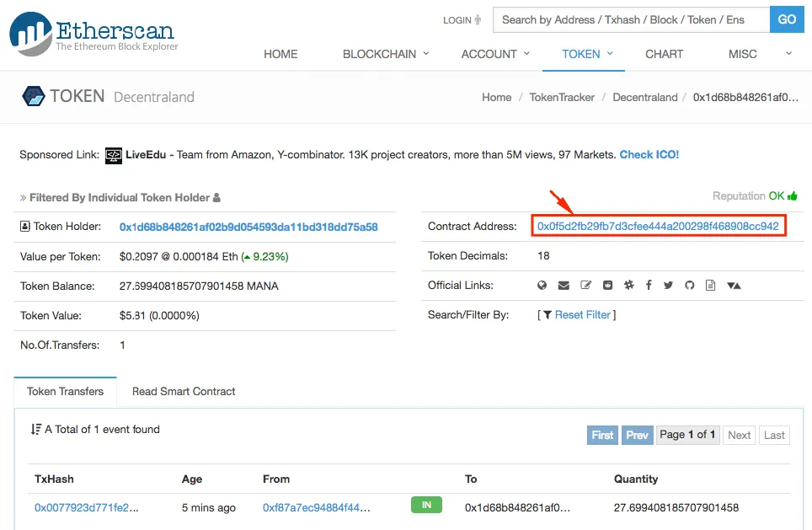This screenshot has height=530, width=812.
Task: Open the triangles icon at end of Official Links
Action: 734,286
